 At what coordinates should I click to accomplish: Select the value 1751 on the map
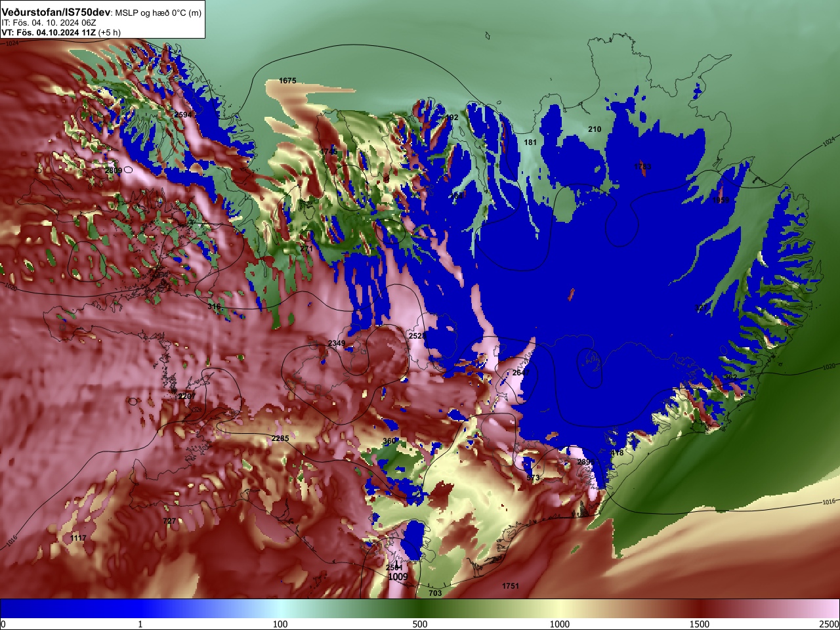coord(511,586)
